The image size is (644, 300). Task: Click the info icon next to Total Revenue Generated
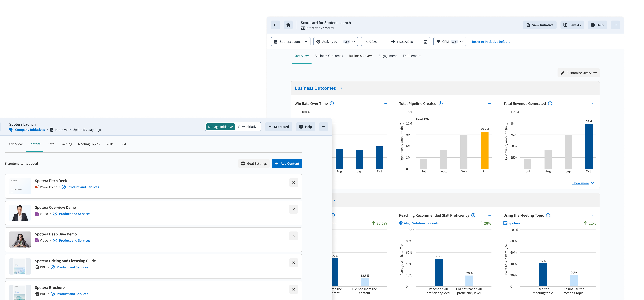click(x=550, y=103)
